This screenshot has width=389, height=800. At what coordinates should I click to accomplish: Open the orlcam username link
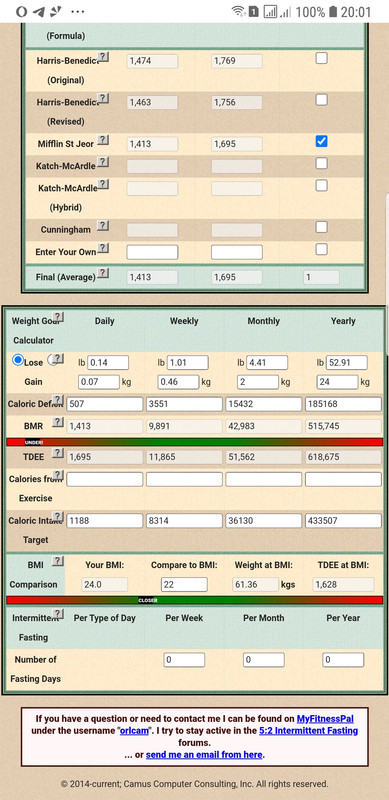(134, 731)
